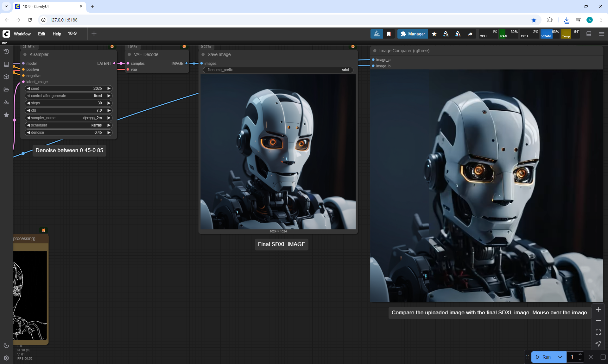Click the filename_prefix field in Save Image
The image size is (608, 364).
click(x=278, y=70)
